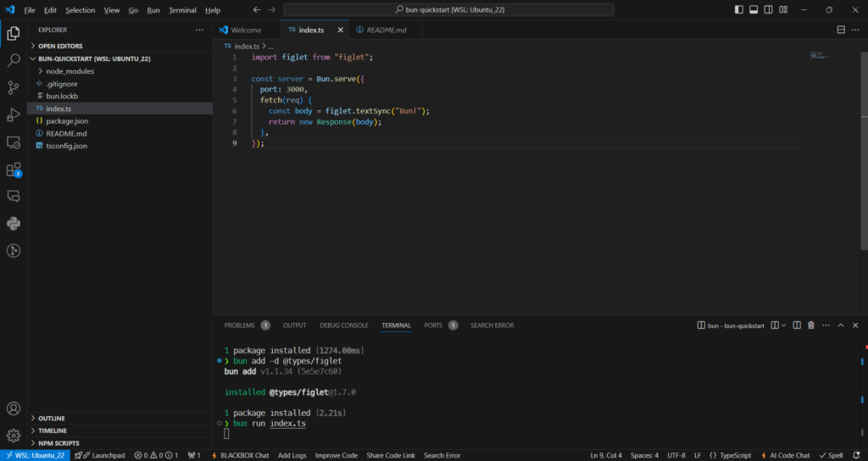Open the Terminal menu
This screenshot has width=868, height=461.
coord(183,10)
